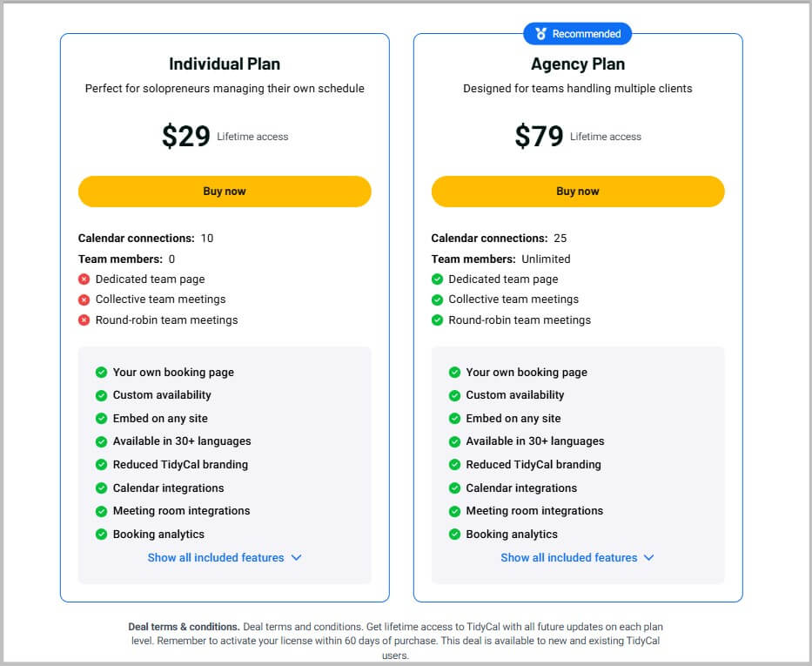812x666 pixels.
Task: Show all included features for Agency Plan
Action: tap(569, 558)
